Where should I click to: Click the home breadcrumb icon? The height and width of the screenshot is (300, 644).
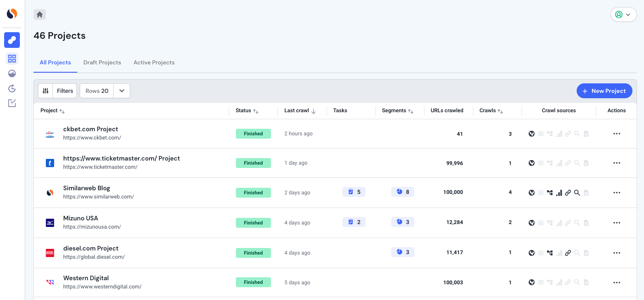[40, 14]
